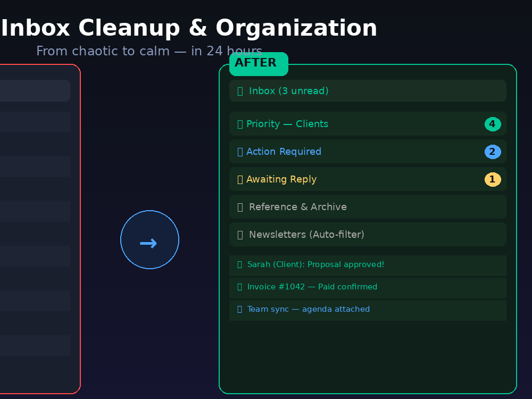
Task: Click the icon beside Sarah's proposal email
Action: 239,264
